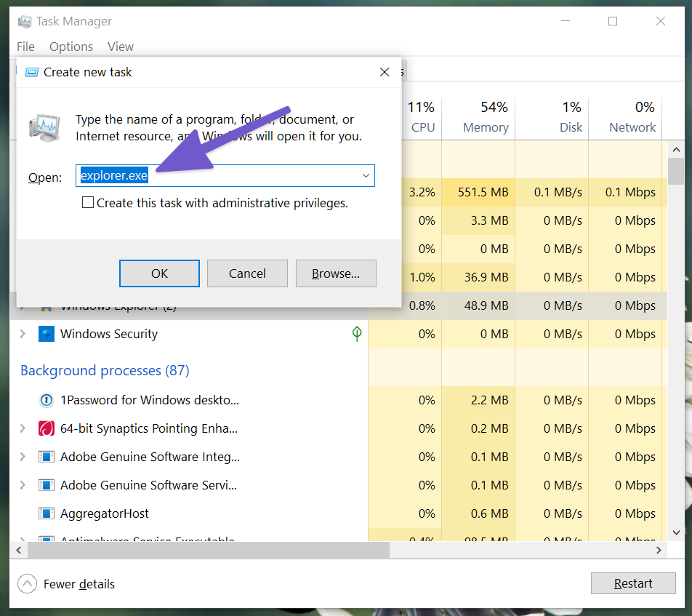Click the Create new task dialog icon
This screenshot has width=692, height=616.
tap(31, 72)
